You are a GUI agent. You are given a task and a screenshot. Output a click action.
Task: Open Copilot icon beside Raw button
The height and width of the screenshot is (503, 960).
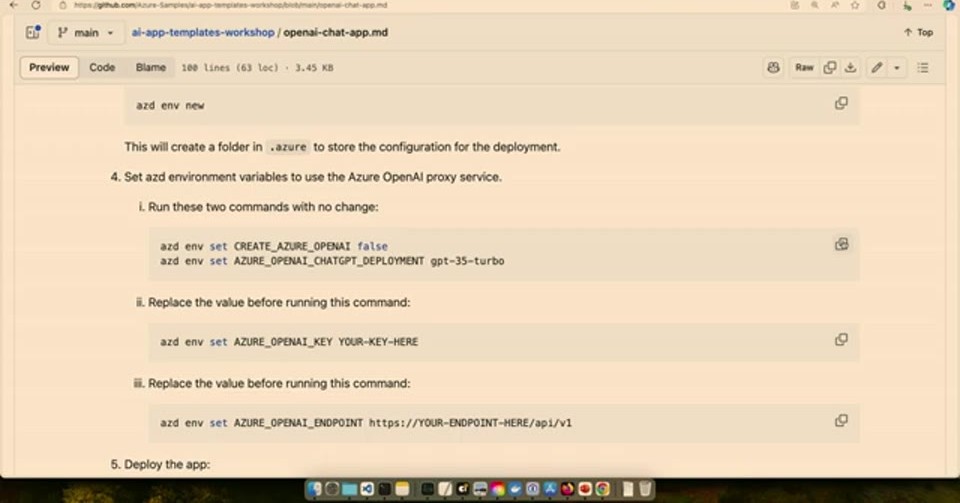[x=773, y=67]
